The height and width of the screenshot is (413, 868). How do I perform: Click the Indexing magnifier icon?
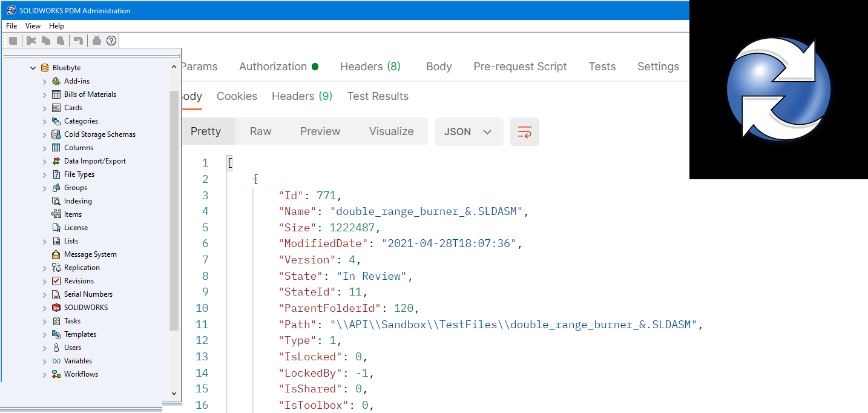[x=56, y=201]
